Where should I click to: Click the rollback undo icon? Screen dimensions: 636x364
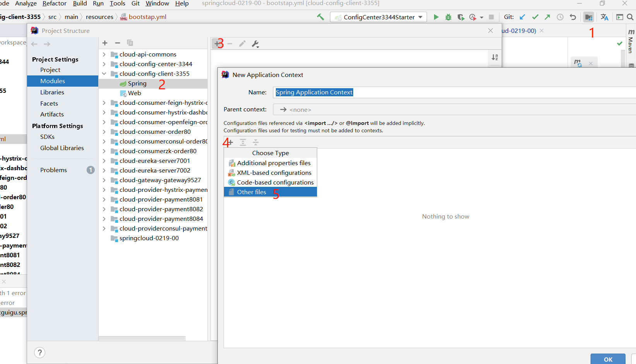[x=573, y=17]
